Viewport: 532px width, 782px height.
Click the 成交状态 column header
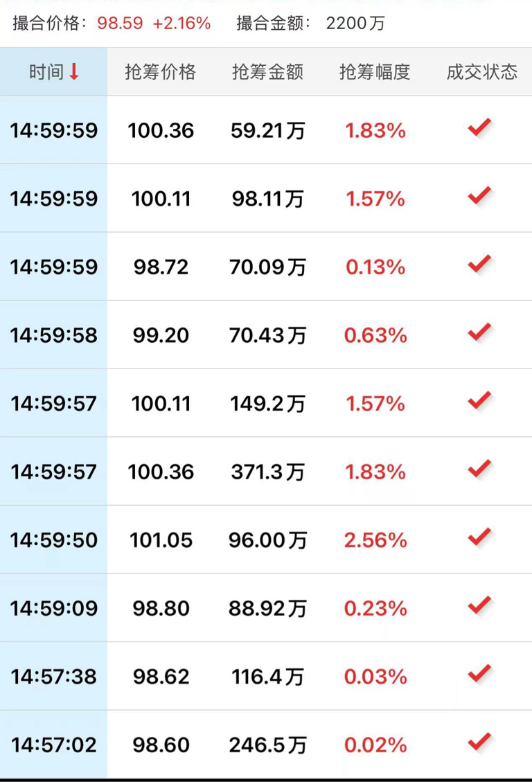pos(482,71)
